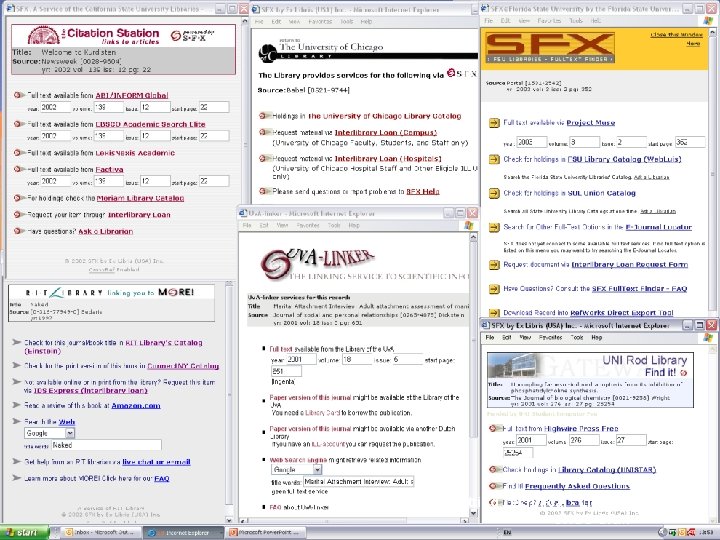Open Meriam Library Catalog link
The image size is (720, 540).
[x=141, y=198]
